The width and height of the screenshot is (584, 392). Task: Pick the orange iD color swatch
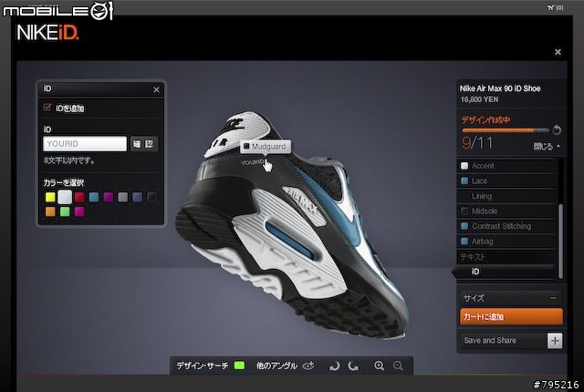50,211
